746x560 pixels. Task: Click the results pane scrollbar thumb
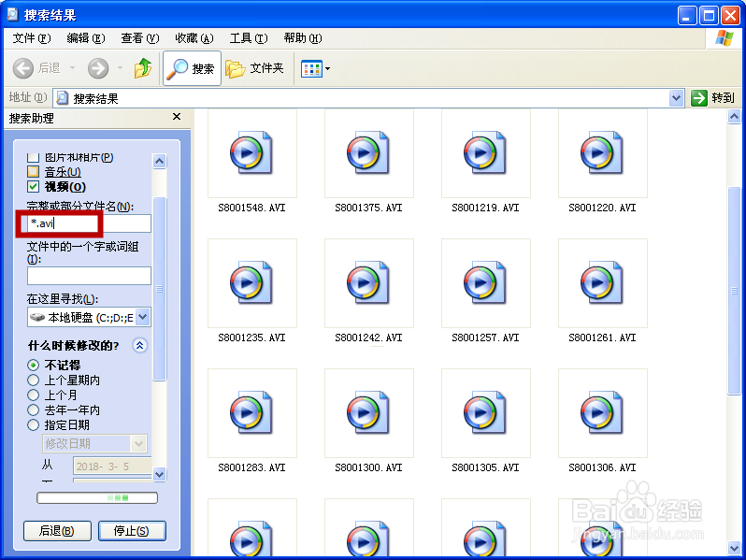point(734,291)
